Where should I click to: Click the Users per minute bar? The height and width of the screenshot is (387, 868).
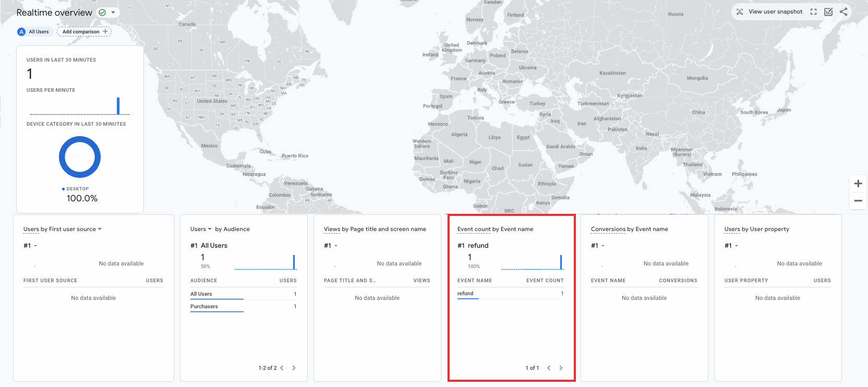pyautogui.click(x=118, y=106)
